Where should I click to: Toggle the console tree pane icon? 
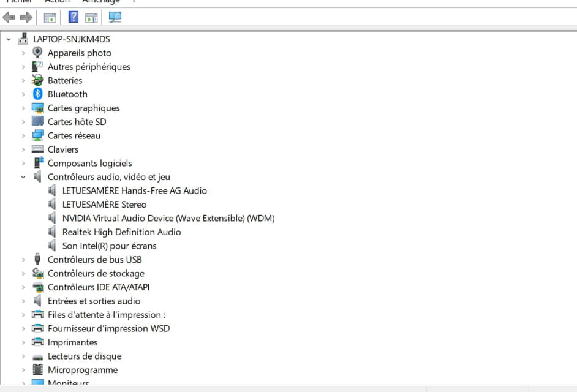coord(50,18)
